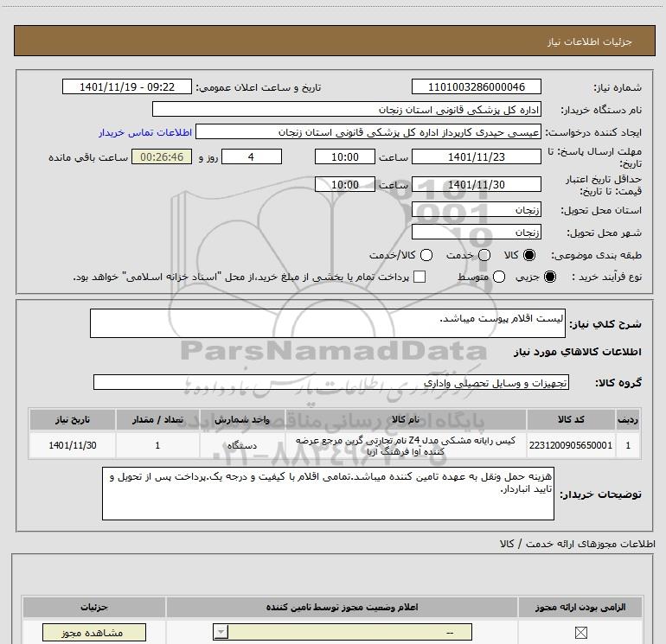Toggle the mandatory license checkbox in the table
The width and height of the screenshot is (666, 644).
tap(580, 633)
